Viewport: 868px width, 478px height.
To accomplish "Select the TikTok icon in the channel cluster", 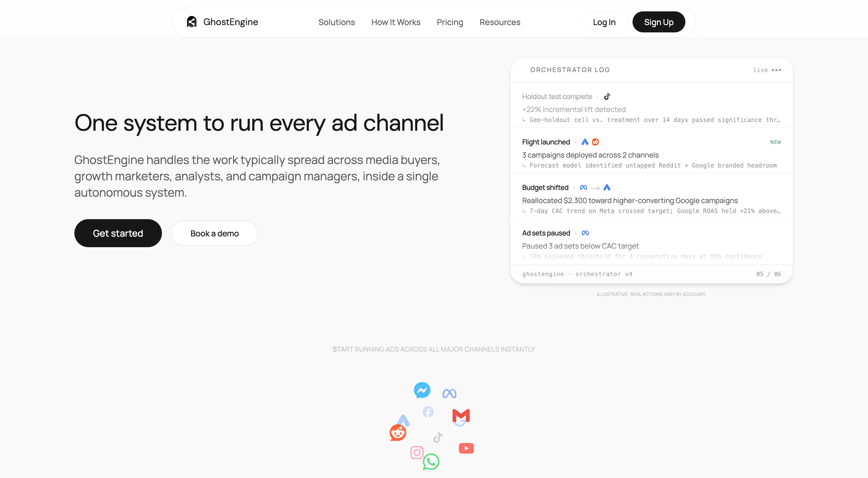I will (x=438, y=437).
